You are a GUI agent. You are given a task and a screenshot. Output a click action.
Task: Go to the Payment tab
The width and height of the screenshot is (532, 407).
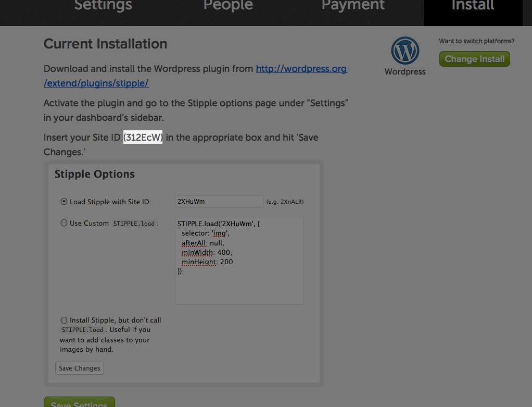point(353,5)
